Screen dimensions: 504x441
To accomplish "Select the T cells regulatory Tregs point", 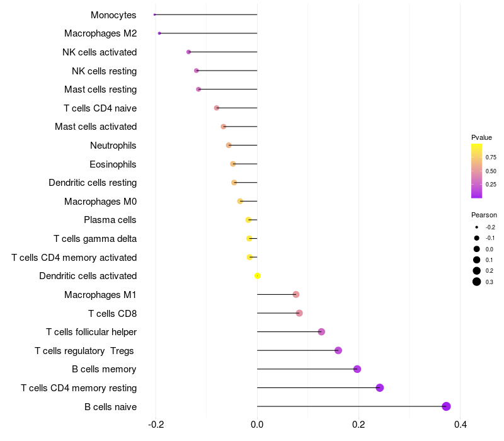I will pos(338,350).
